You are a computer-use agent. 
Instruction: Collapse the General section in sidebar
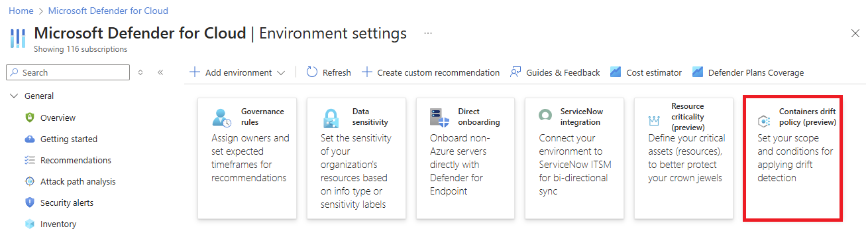point(15,96)
